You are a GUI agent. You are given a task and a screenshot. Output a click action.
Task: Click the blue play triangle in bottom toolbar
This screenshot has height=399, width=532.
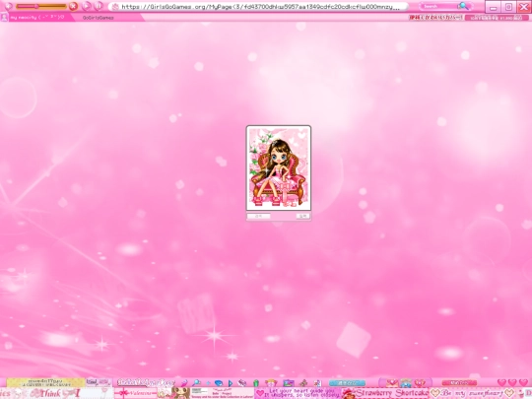231,383
